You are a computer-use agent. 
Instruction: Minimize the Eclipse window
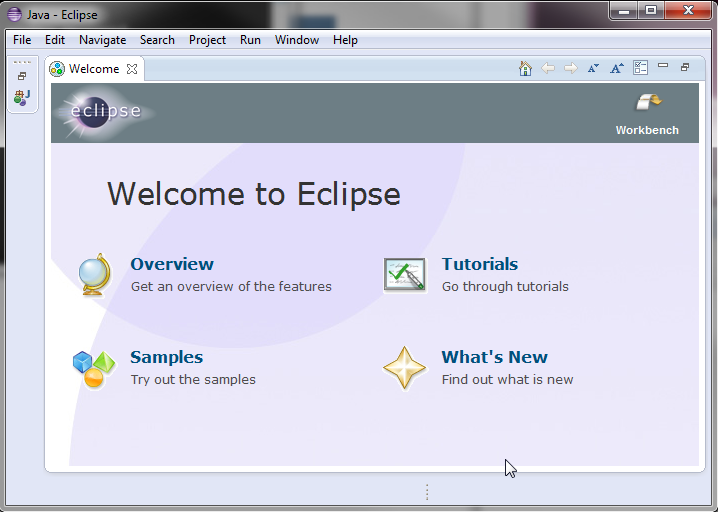624,11
